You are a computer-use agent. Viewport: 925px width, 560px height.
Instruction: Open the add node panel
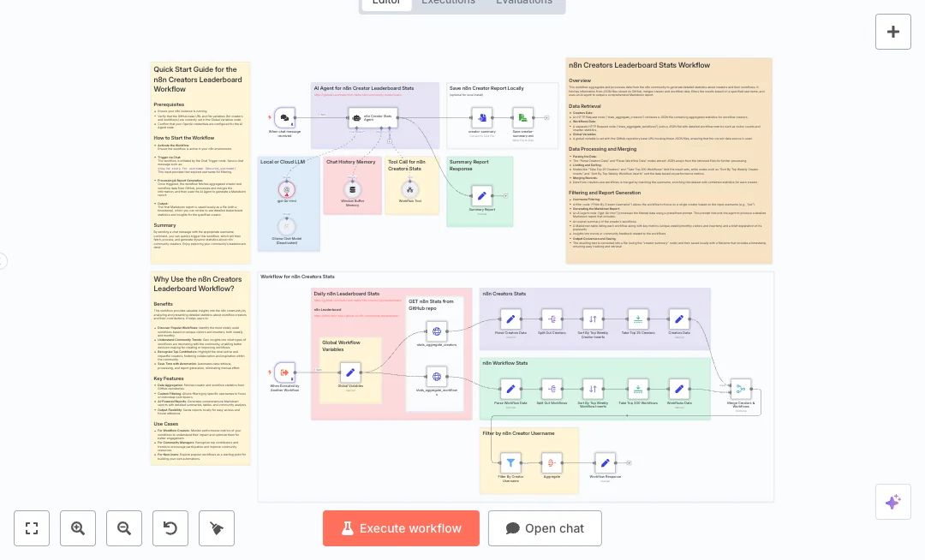pos(893,32)
